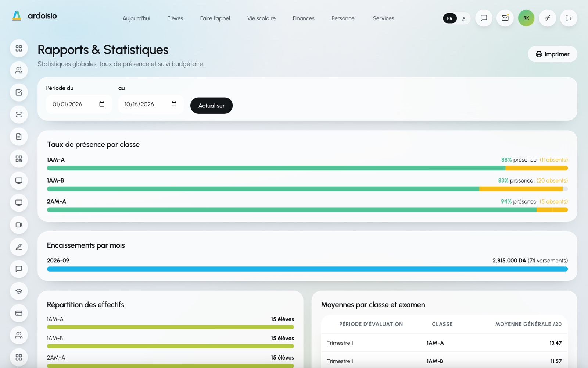The image size is (588, 368).
Task: Open the pencil edit icon in sidebar
Action: pos(19,247)
